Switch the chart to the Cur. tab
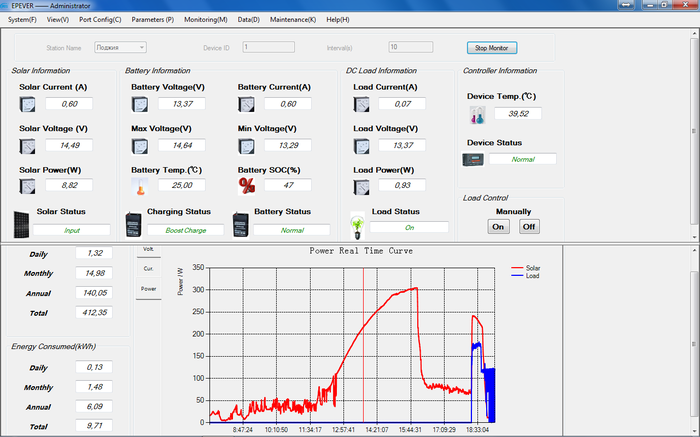700x437 pixels. [148, 268]
